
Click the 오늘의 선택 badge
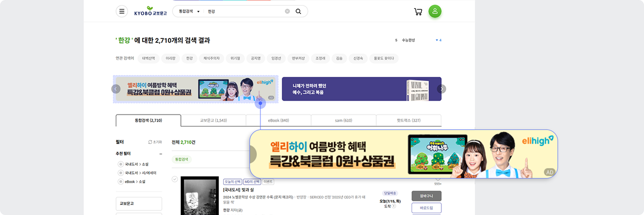point(232,182)
